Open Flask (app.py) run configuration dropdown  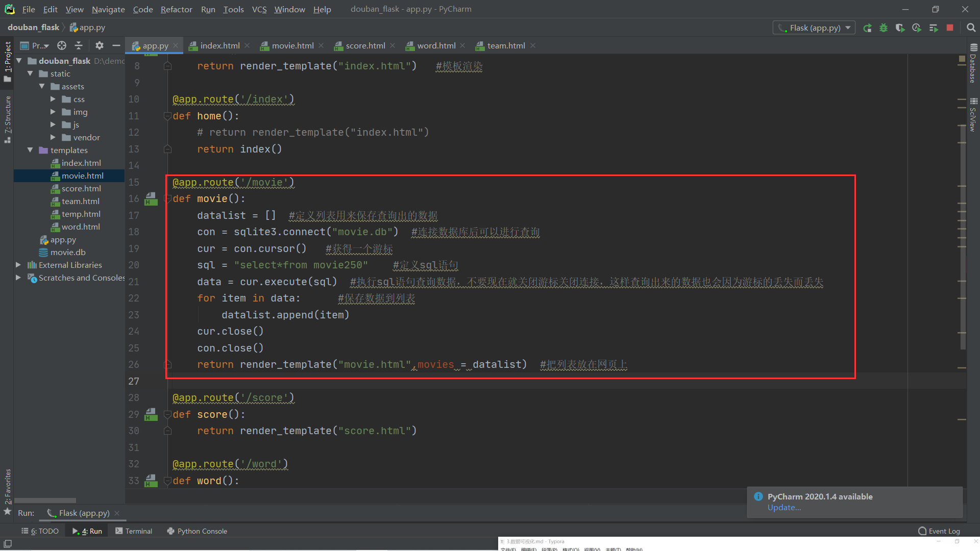[814, 28]
